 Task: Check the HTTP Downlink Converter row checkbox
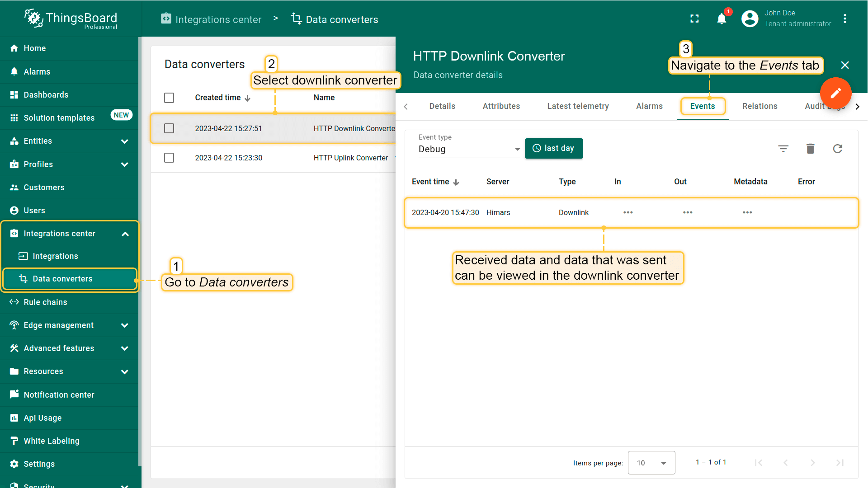(x=169, y=128)
